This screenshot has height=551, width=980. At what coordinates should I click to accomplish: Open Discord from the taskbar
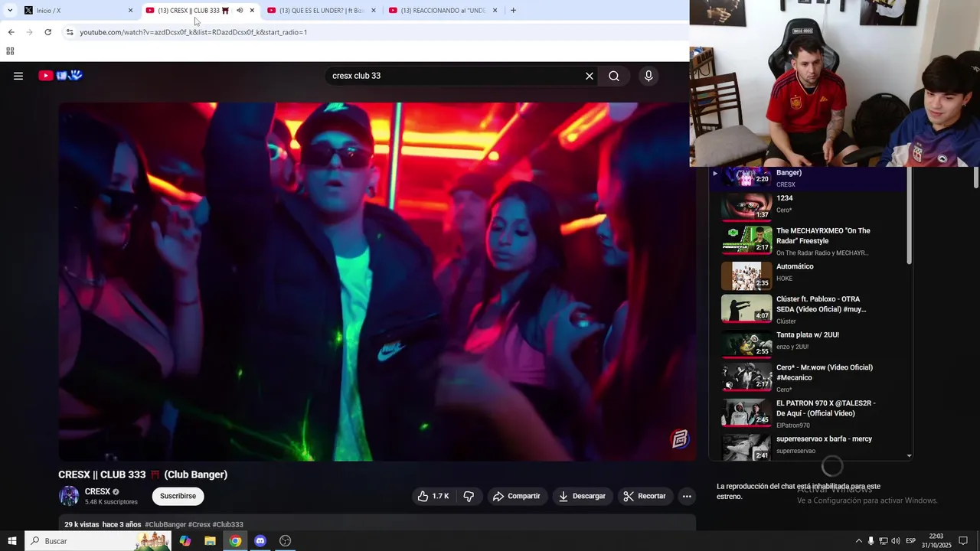260,541
